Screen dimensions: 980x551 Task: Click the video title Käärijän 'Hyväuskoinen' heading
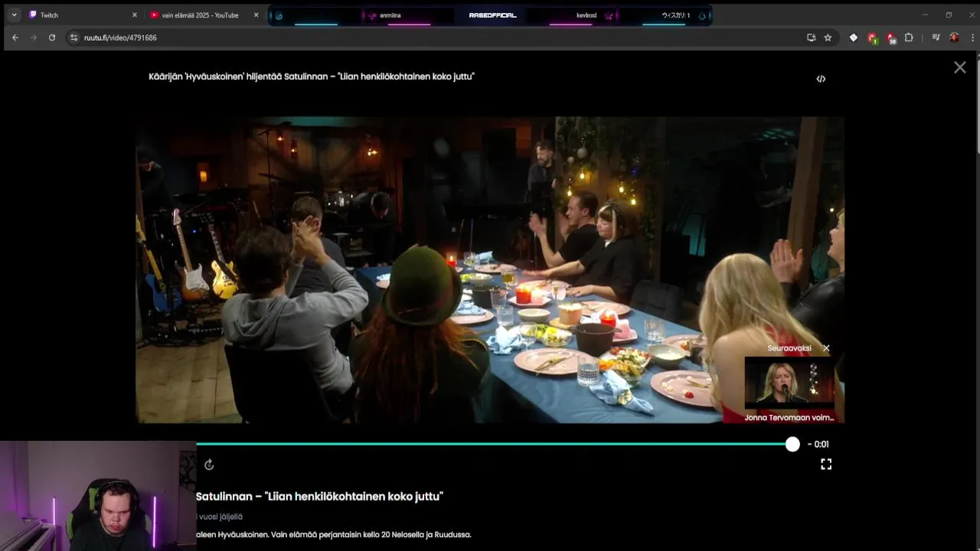coord(312,77)
